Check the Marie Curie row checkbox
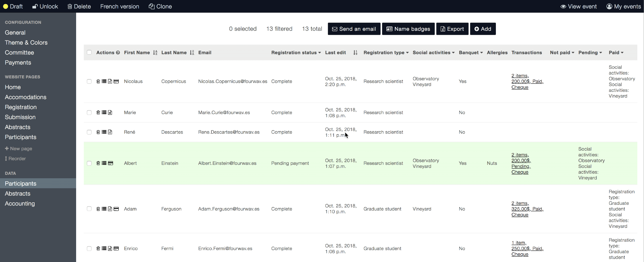 (89, 113)
